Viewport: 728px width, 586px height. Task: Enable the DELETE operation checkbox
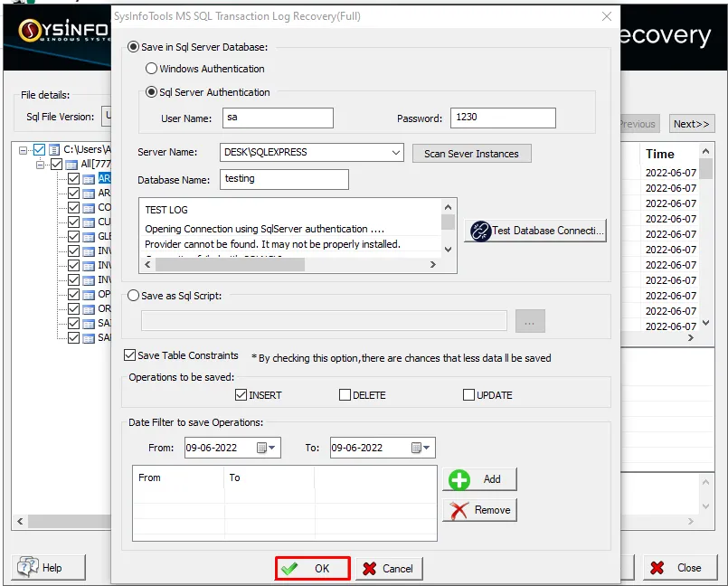pos(345,394)
